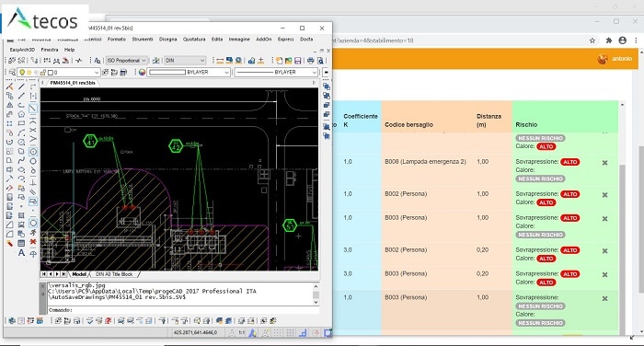Image resolution: width=644 pixels, height=346 pixels.
Task: Toggle the snap dots grid icon in status bar
Action: coord(277,333)
